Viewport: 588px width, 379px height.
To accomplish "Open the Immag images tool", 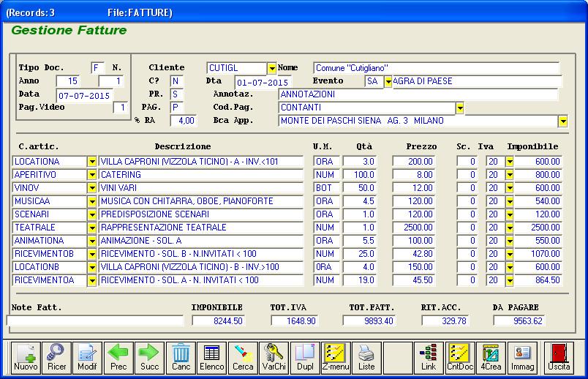I will pos(521,356).
